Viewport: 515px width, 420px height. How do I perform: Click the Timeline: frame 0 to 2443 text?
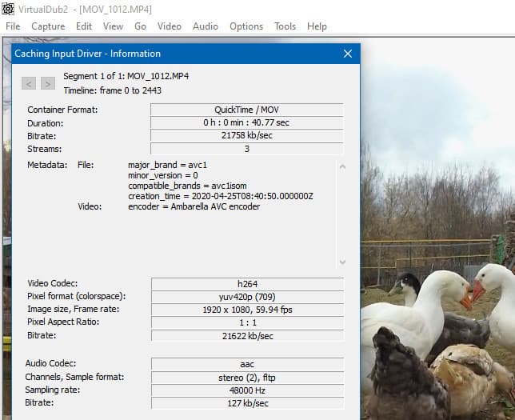tap(112, 90)
